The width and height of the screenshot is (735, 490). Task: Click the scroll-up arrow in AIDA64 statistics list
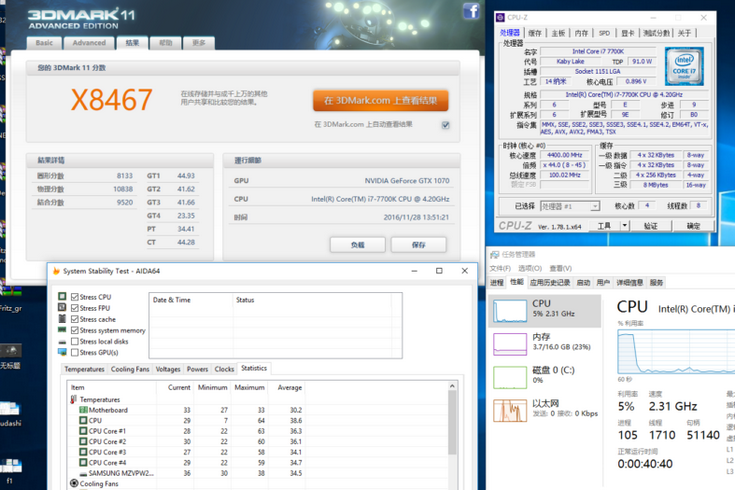click(452, 386)
